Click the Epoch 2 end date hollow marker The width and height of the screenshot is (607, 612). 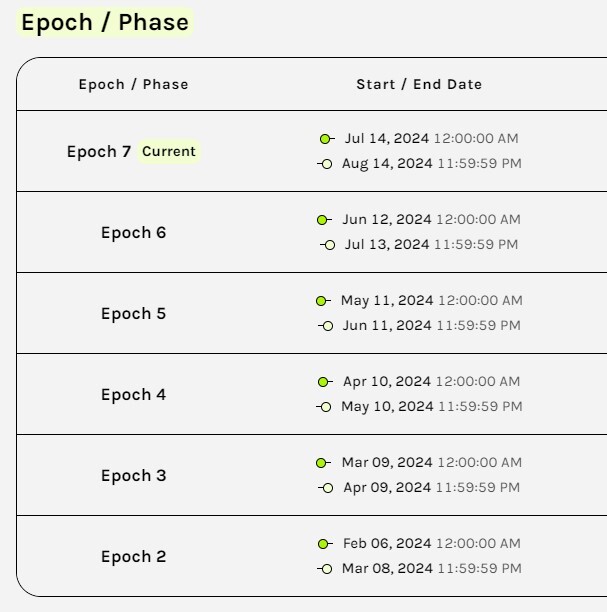325,569
